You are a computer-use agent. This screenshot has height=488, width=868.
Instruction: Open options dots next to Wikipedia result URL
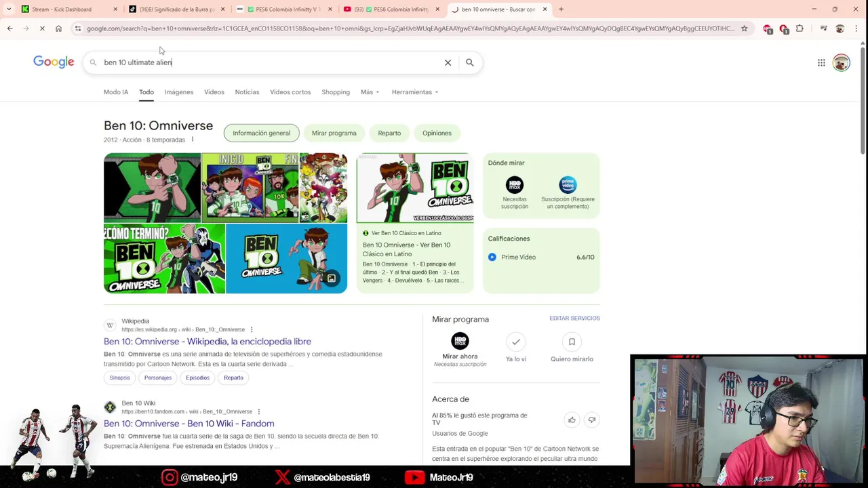click(x=252, y=329)
